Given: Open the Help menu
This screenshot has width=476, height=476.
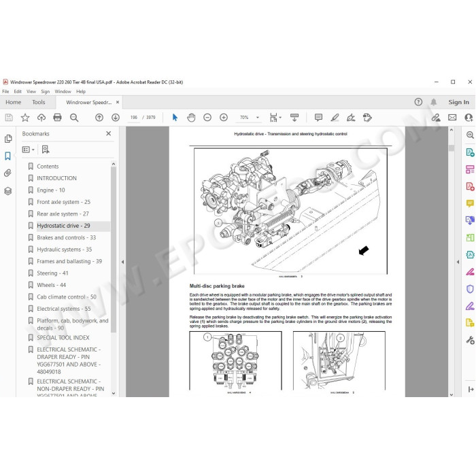Looking at the screenshot, I should pyautogui.click(x=81, y=91).
